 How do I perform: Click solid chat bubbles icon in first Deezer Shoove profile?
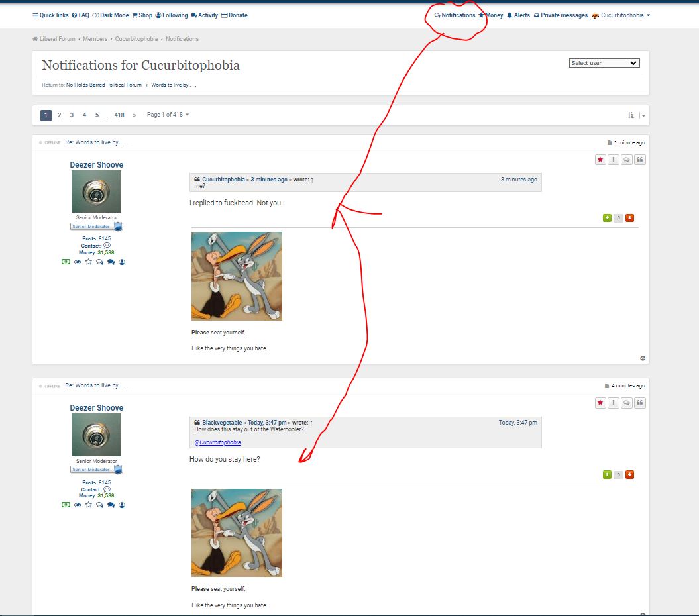(x=111, y=262)
